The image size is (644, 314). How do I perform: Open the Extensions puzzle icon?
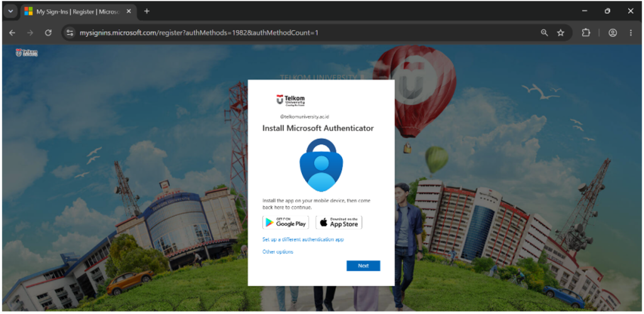pyautogui.click(x=586, y=33)
